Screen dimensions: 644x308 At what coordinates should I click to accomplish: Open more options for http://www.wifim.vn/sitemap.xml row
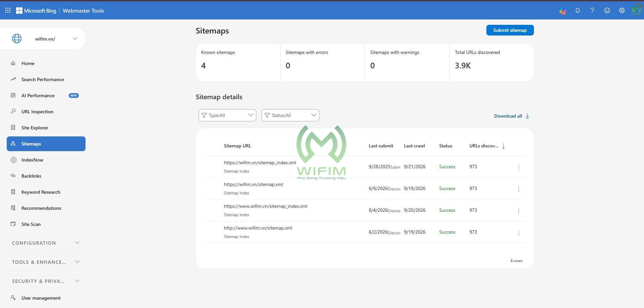coord(519,233)
